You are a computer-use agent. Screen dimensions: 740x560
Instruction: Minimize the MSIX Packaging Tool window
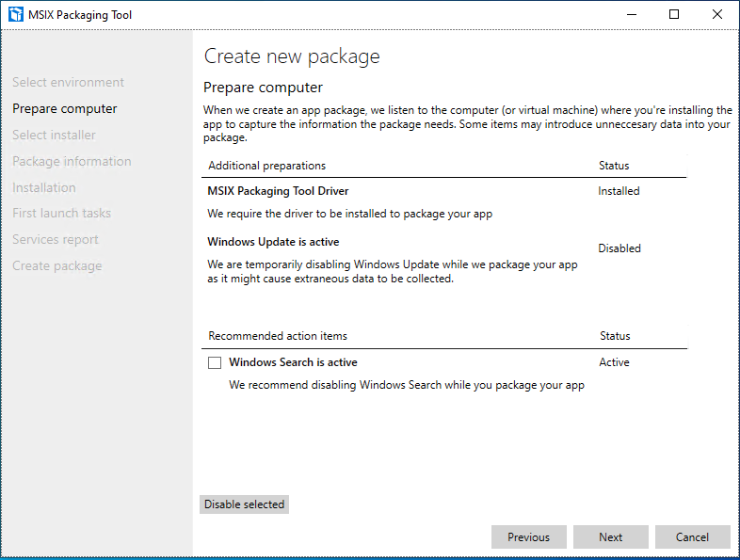632,15
